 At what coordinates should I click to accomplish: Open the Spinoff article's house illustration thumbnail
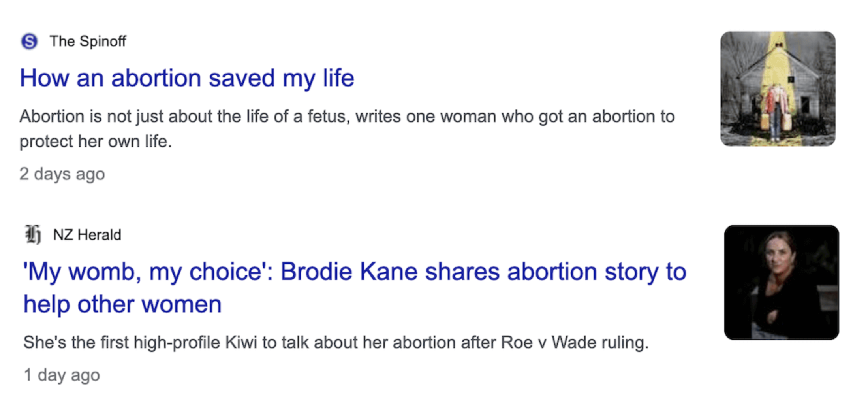click(x=778, y=89)
